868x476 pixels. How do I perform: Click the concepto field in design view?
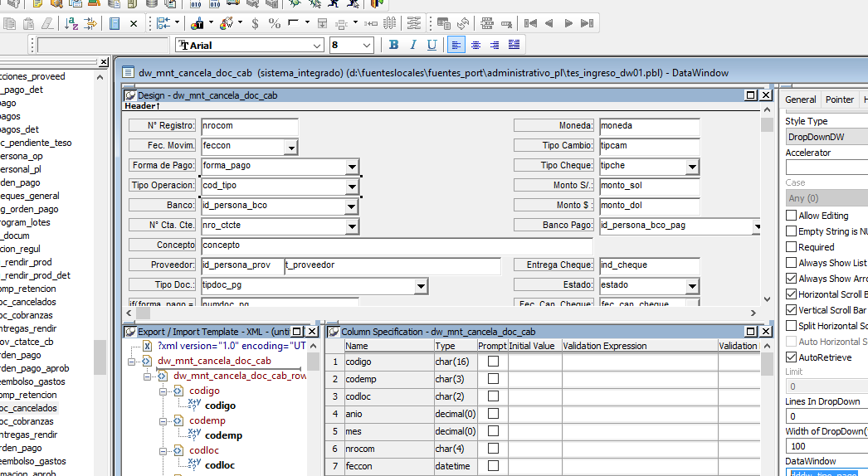[397, 245]
